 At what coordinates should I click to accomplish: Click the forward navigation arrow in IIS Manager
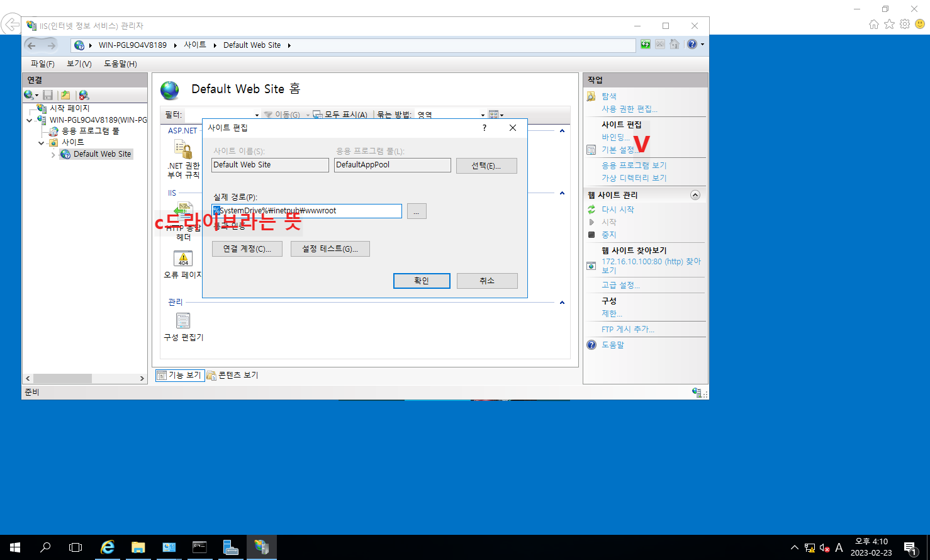(51, 45)
